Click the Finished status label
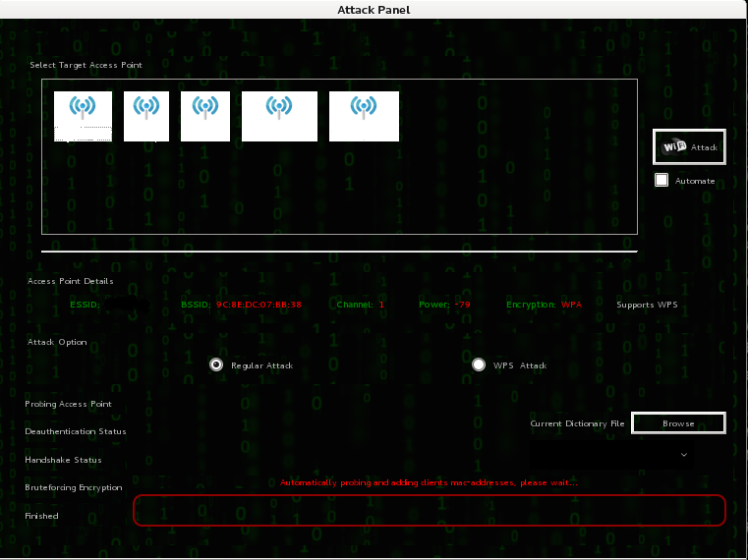Image resolution: width=748 pixels, height=560 pixels. click(x=41, y=516)
